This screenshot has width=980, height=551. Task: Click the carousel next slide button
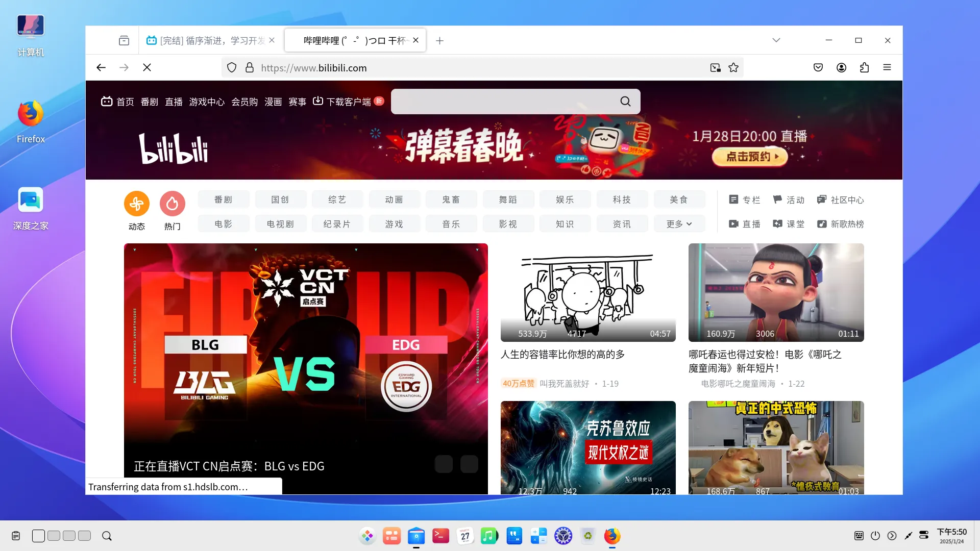click(469, 464)
